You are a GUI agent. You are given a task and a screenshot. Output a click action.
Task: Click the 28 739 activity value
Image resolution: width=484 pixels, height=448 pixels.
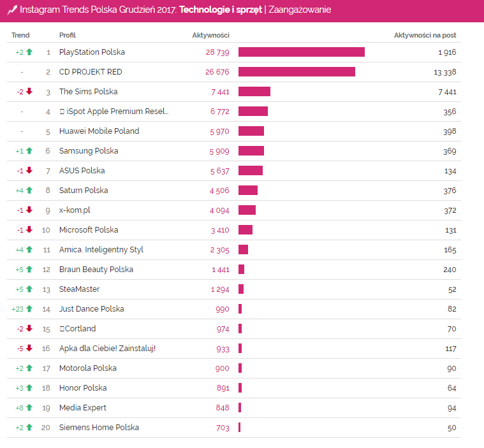(x=215, y=52)
